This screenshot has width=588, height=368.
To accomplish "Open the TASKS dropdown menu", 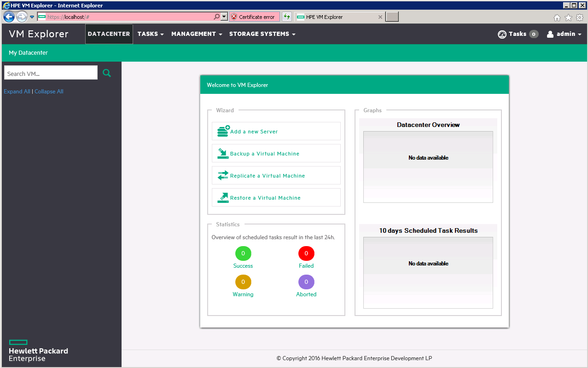I will (x=151, y=34).
